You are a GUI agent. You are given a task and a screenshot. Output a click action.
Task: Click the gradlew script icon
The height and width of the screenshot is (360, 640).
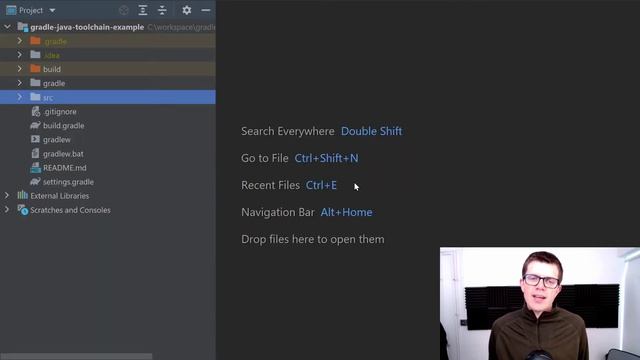[x=36, y=139]
